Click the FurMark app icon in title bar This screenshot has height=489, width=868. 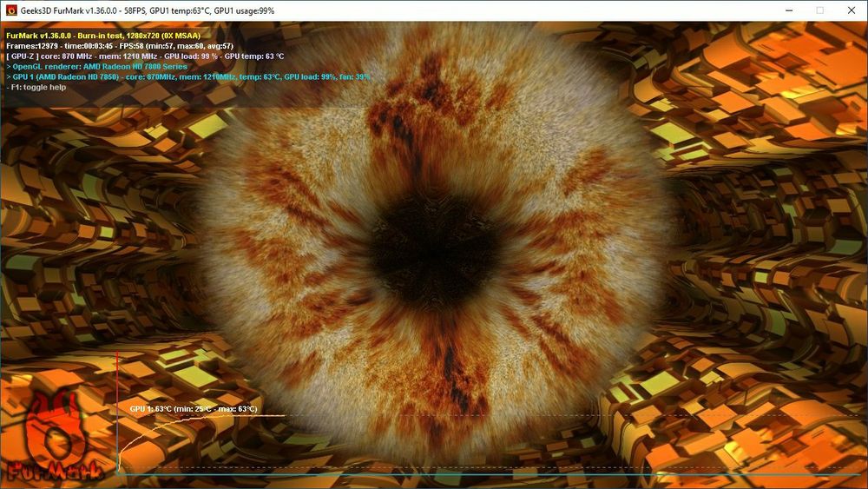[x=11, y=10]
